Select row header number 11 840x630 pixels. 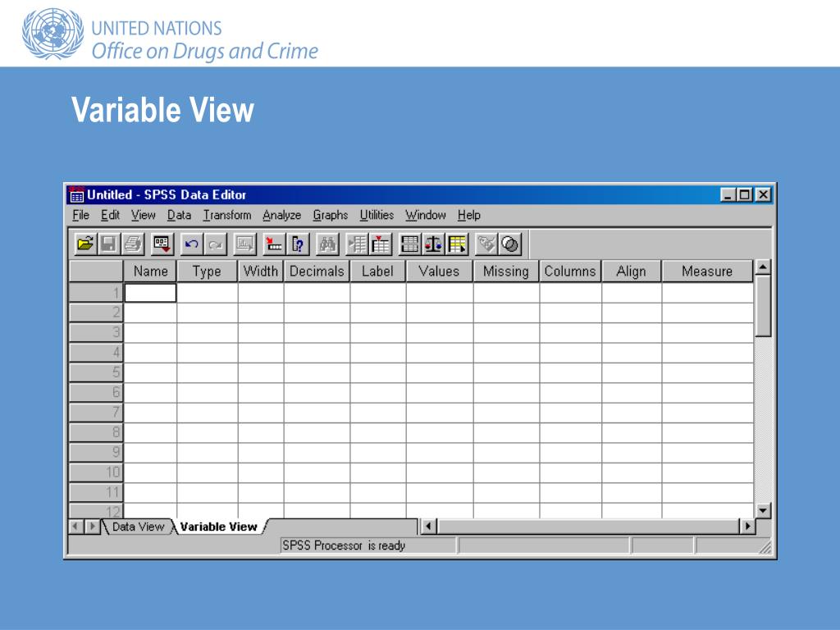tap(96, 493)
